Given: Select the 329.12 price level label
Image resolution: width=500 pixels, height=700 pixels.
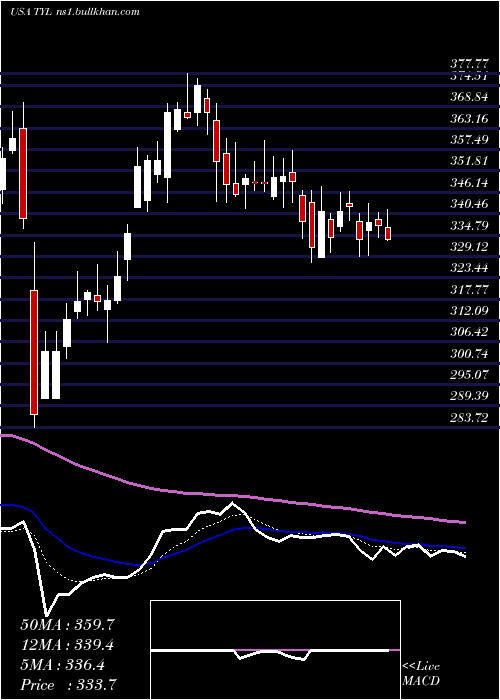Looking at the screenshot, I should (x=468, y=246).
